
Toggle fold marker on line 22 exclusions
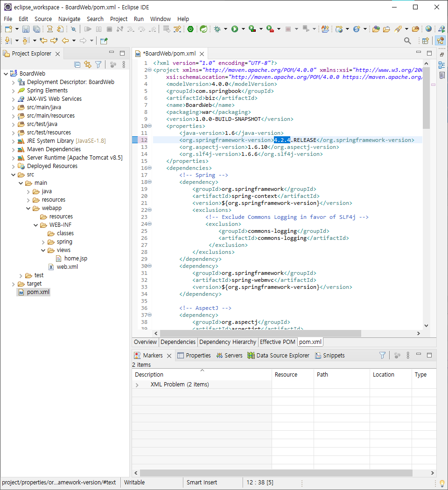150,210
